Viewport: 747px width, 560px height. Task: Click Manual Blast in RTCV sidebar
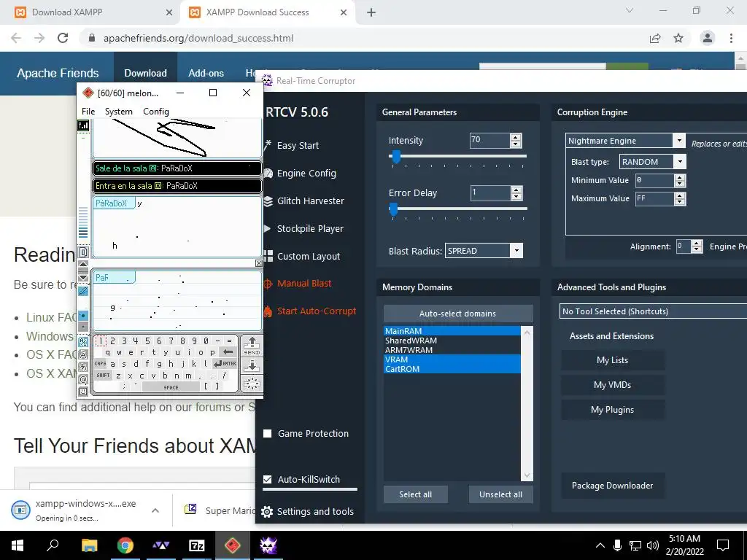click(x=298, y=284)
